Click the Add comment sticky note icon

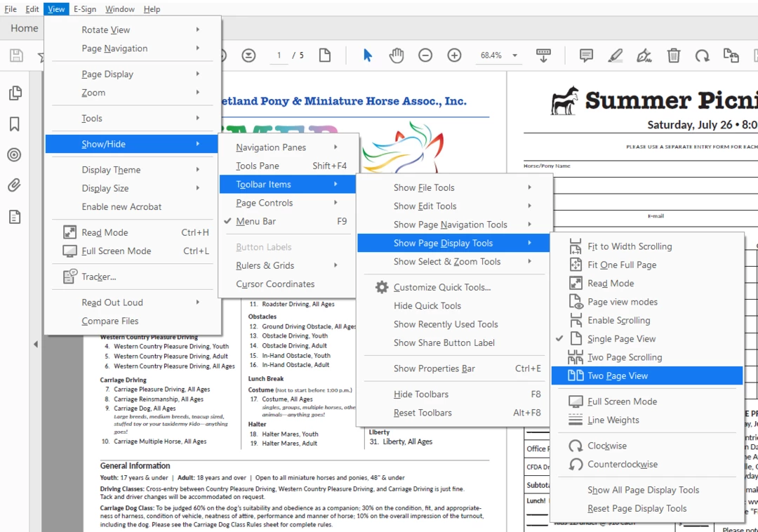click(x=586, y=55)
